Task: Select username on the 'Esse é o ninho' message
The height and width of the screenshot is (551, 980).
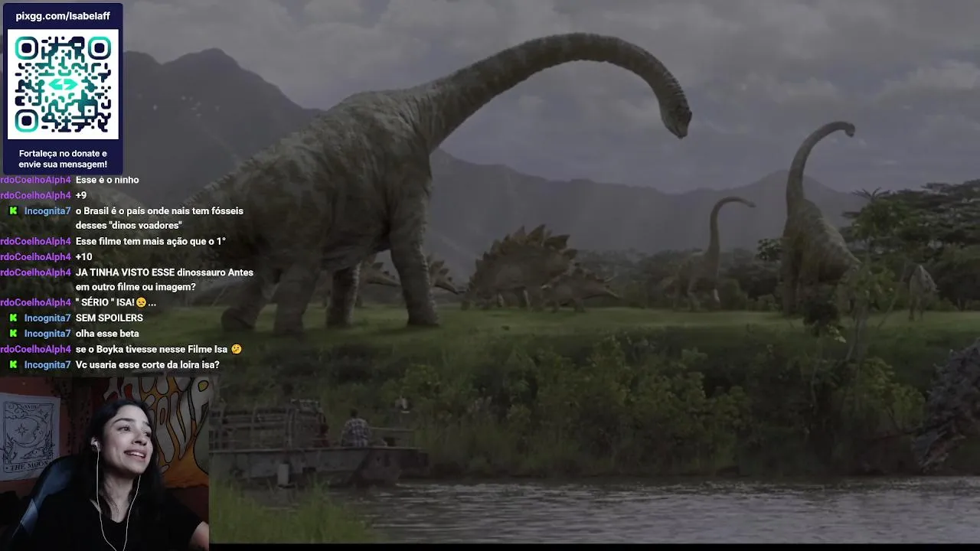Action: click(x=35, y=180)
